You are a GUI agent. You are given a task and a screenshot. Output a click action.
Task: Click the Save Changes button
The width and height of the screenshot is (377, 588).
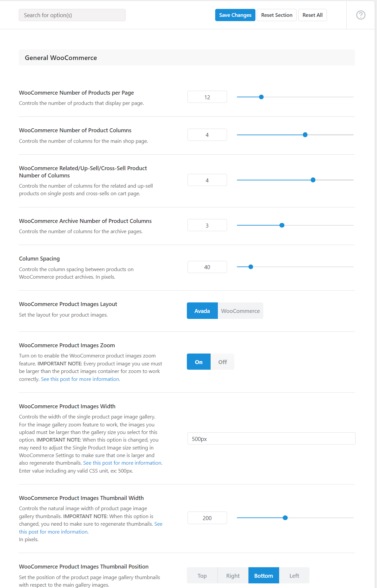pyautogui.click(x=235, y=15)
